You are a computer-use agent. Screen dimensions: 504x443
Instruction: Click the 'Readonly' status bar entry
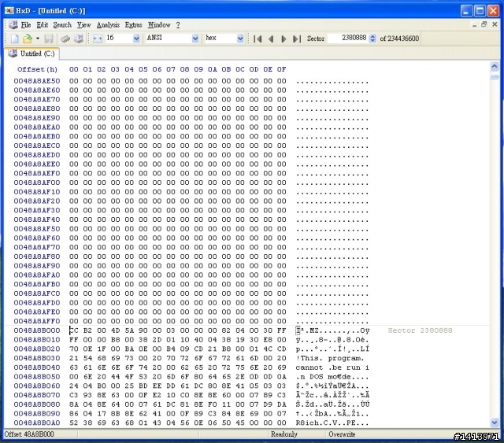pos(284,434)
